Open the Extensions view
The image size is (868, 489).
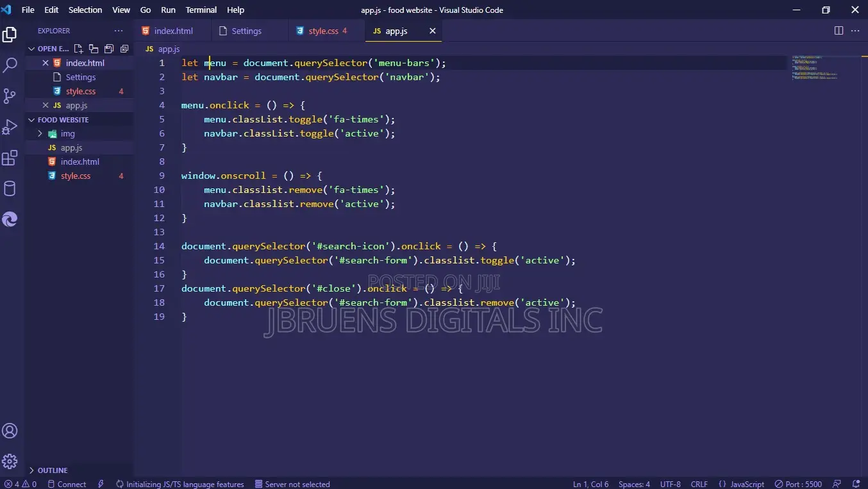tap(10, 158)
